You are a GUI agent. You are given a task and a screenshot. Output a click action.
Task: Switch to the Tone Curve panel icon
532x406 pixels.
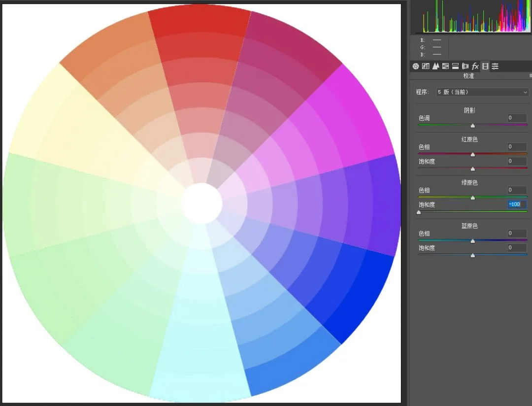426,66
